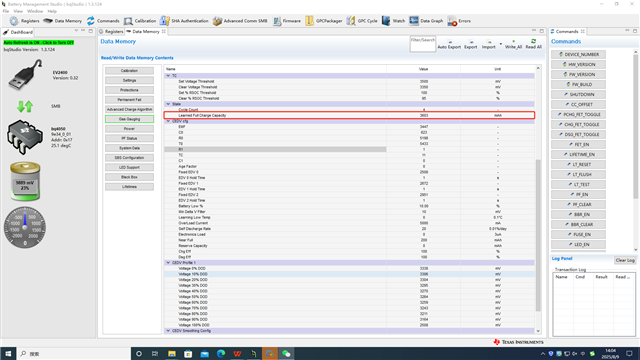Viewport: 640px width, 360px height.
Task: Click the bq4050 chip icon
Action: [x=25, y=137]
